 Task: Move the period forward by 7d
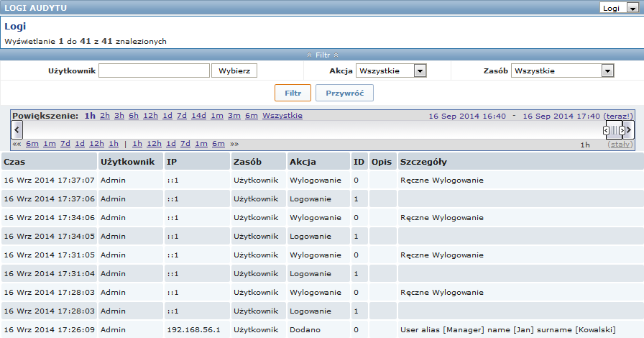pyautogui.click(x=185, y=144)
